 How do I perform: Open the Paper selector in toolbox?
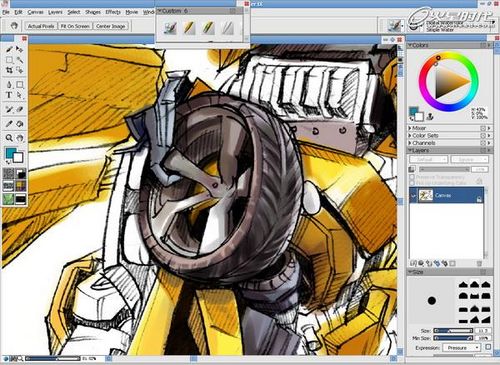click(8, 174)
